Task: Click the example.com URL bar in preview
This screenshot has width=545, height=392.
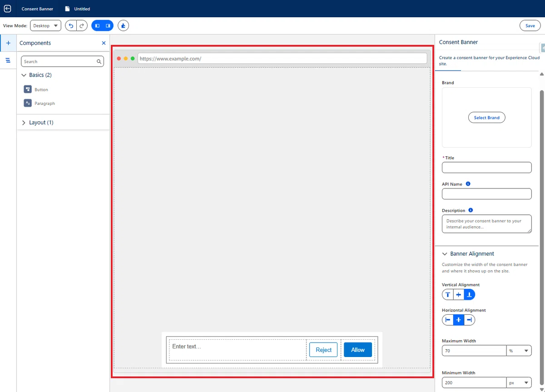Action: (x=282, y=59)
